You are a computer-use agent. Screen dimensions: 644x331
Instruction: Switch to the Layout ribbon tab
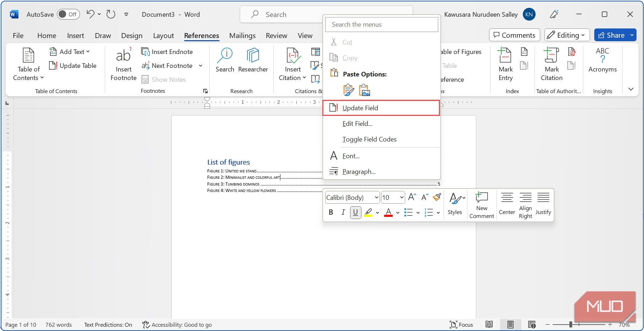(x=163, y=36)
